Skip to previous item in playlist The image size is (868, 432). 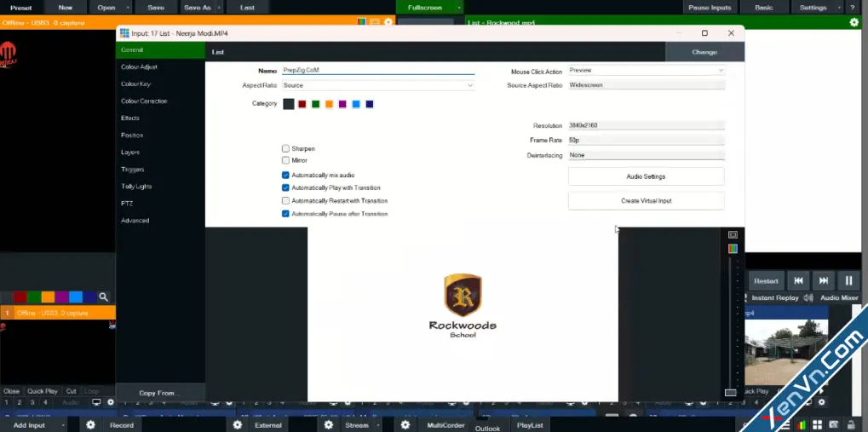(x=798, y=281)
